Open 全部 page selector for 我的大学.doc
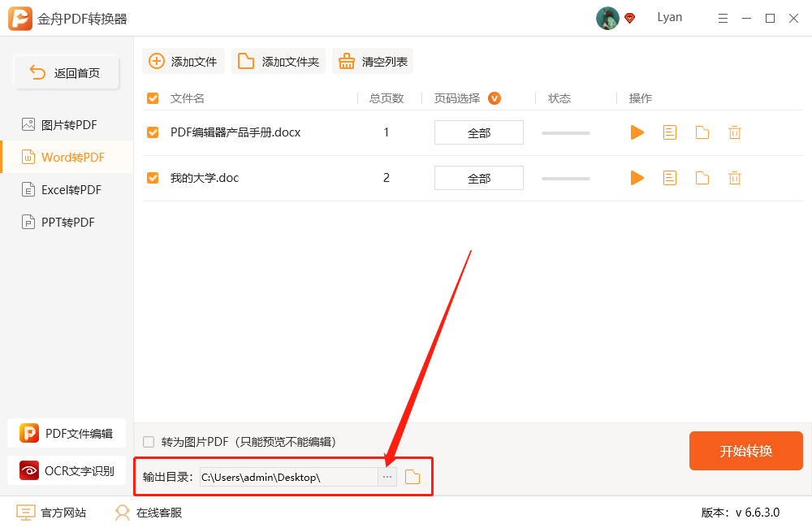The image size is (812, 528). tap(479, 178)
